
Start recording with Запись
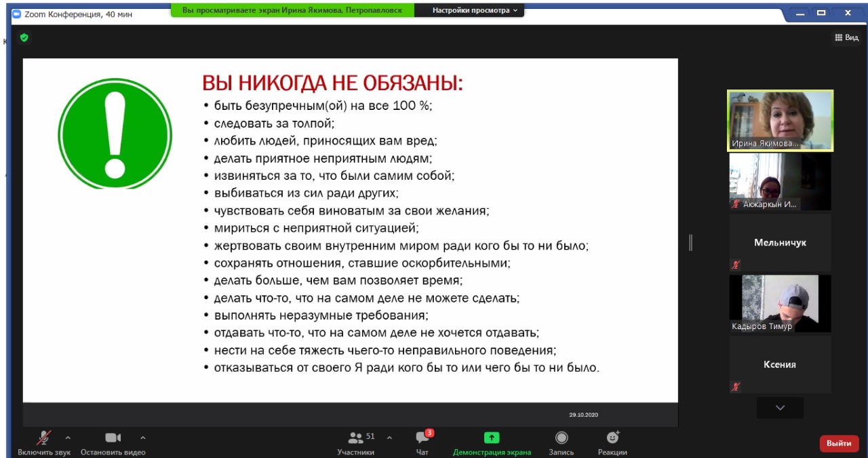click(561, 443)
